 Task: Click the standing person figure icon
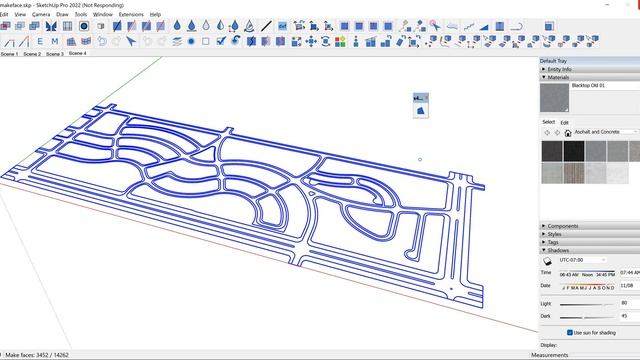(x=356, y=42)
